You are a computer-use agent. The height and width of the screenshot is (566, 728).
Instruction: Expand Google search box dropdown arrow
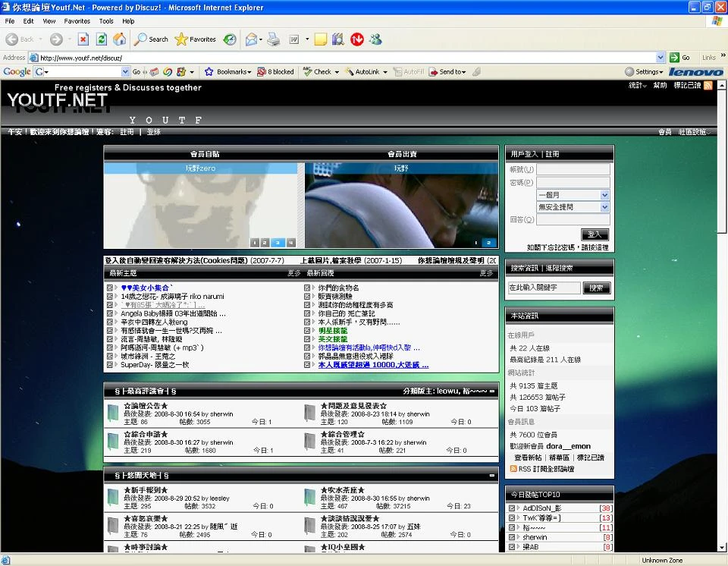click(x=125, y=71)
